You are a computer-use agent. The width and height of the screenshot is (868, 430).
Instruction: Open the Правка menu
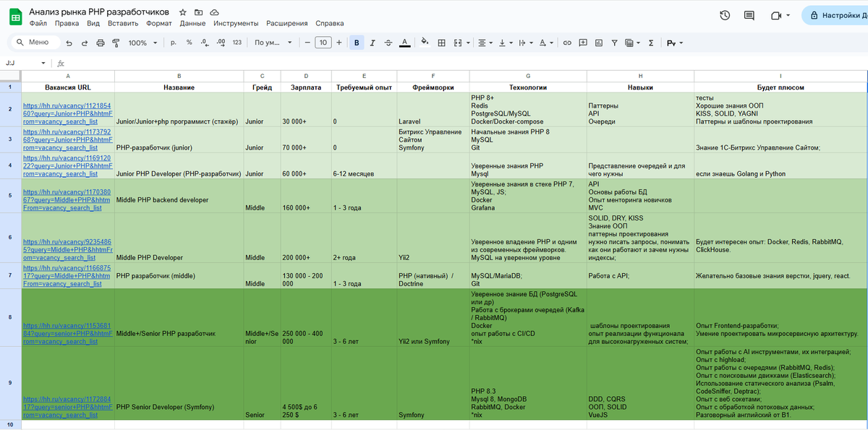(67, 23)
